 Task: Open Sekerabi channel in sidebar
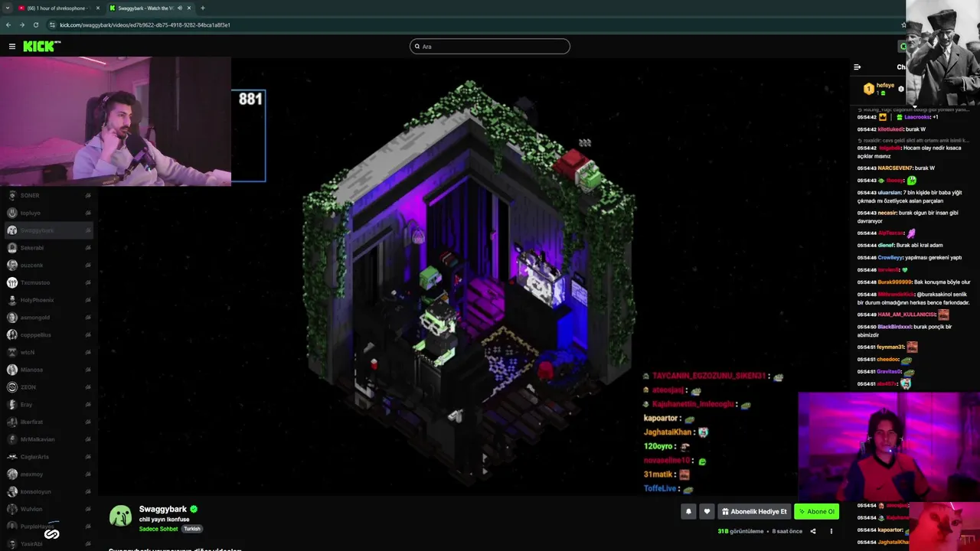coord(47,248)
